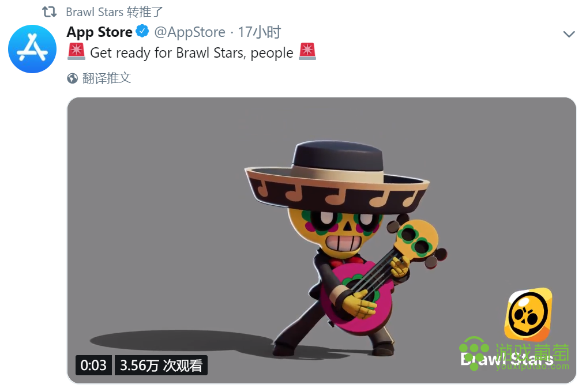The image size is (586, 392).
Task: Expand the tweet options chevron
Action: click(x=569, y=35)
